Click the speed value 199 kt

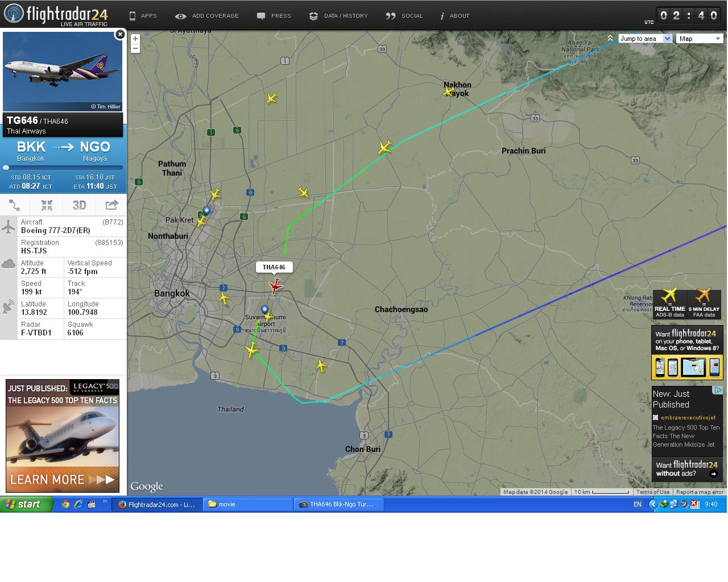click(31, 292)
